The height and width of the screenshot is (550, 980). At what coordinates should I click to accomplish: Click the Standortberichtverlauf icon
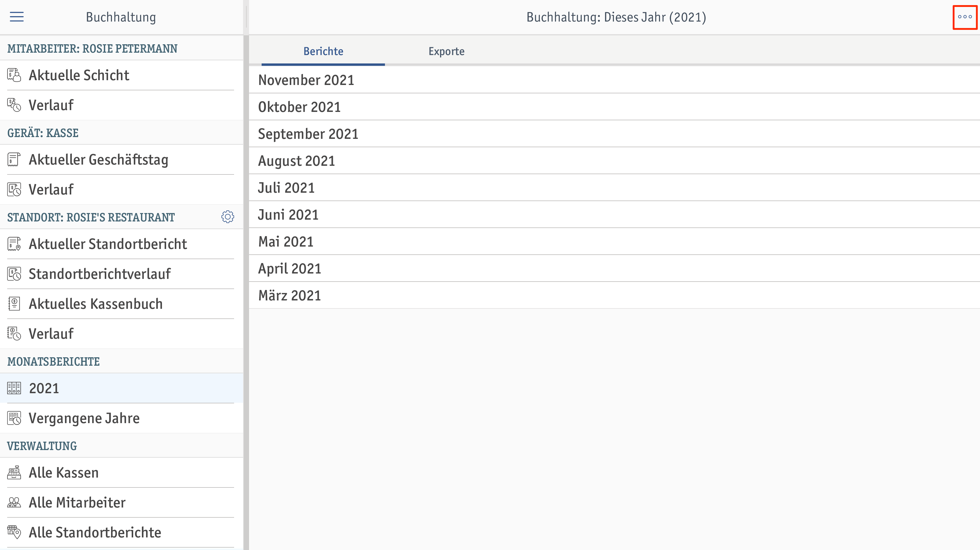coord(14,274)
